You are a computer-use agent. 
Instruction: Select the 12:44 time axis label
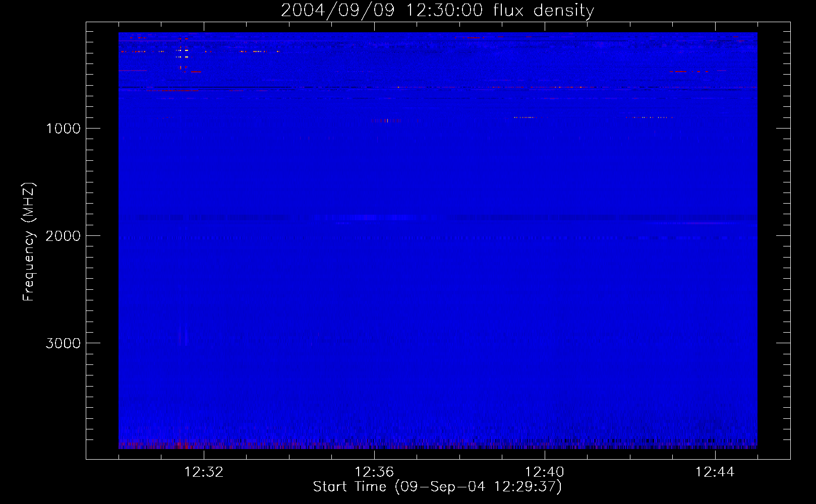click(x=715, y=472)
